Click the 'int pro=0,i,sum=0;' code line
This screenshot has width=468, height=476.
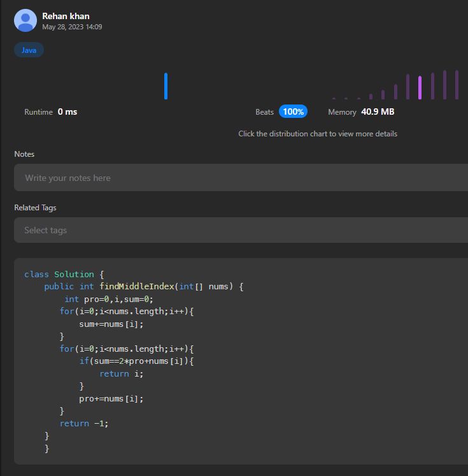(109, 299)
